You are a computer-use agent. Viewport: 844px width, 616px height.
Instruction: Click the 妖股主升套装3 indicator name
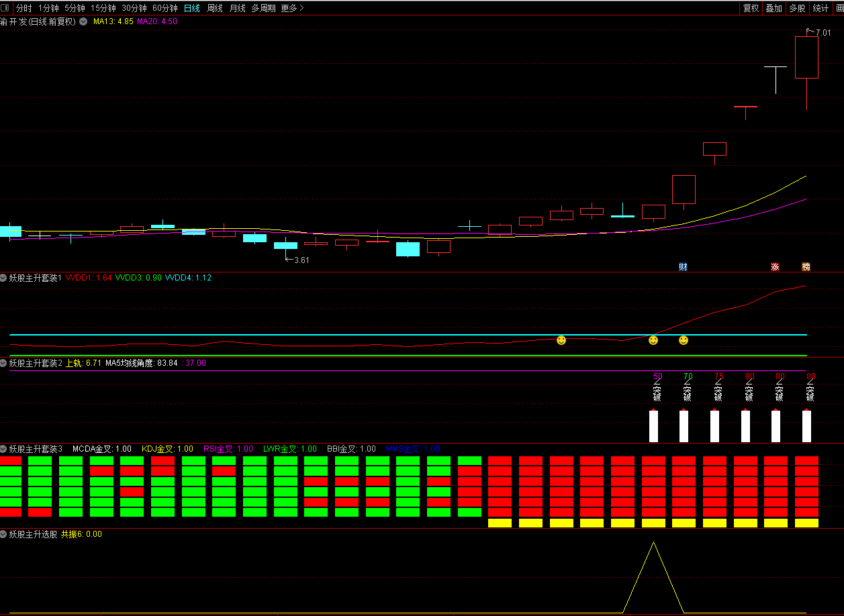tap(36, 449)
